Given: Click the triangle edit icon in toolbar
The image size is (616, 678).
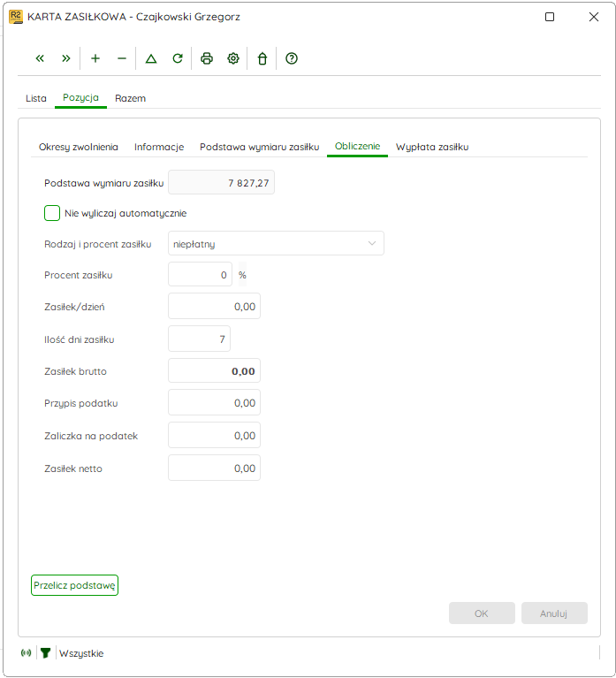Looking at the screenshot, I should [151, 58].
